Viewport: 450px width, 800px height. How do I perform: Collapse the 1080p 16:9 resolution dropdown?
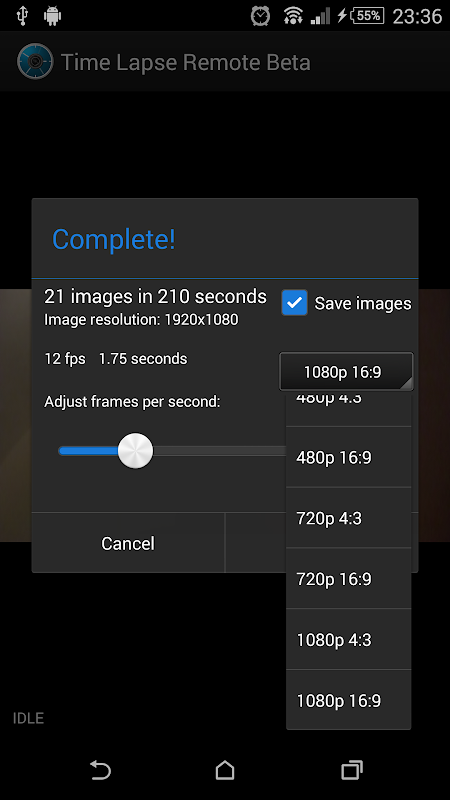[346, 371]
